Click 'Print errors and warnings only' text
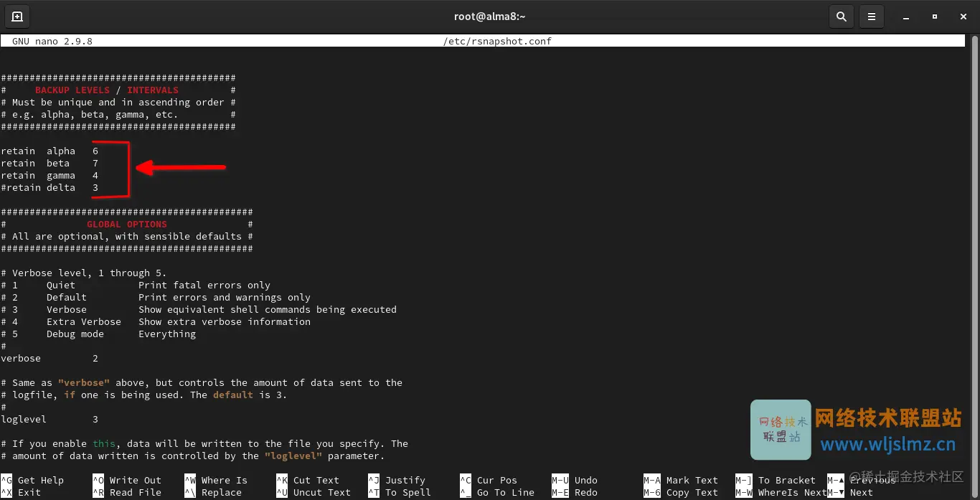This screenshot has width=980, height=500. [225, 298]
